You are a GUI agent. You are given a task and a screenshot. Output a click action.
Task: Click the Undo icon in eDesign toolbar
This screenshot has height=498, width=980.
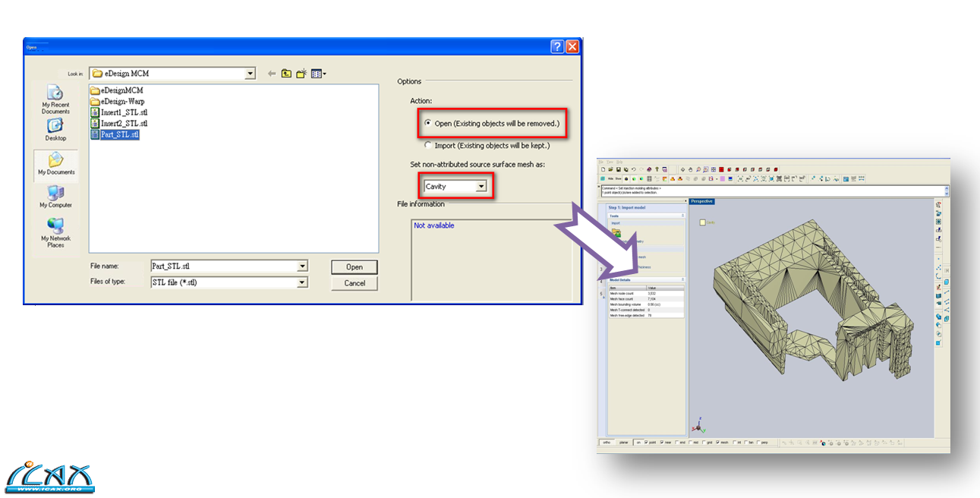point(632,169)
